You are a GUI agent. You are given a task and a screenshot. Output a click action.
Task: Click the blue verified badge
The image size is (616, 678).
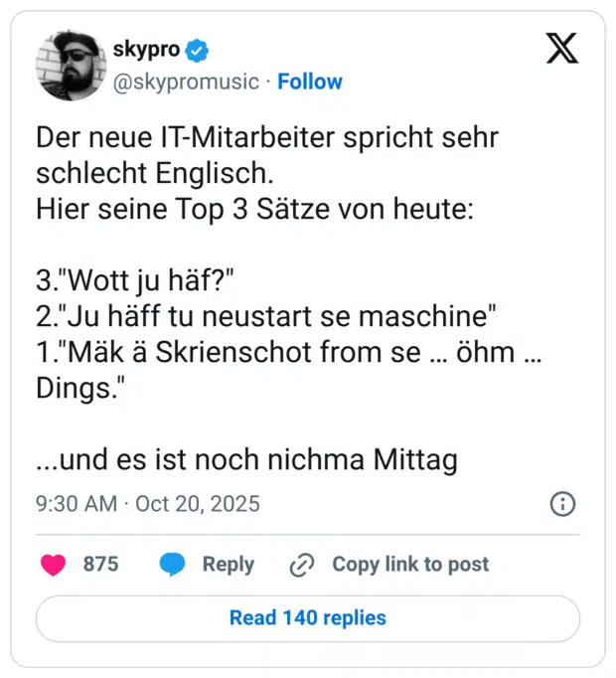click(x=200, y=51)
